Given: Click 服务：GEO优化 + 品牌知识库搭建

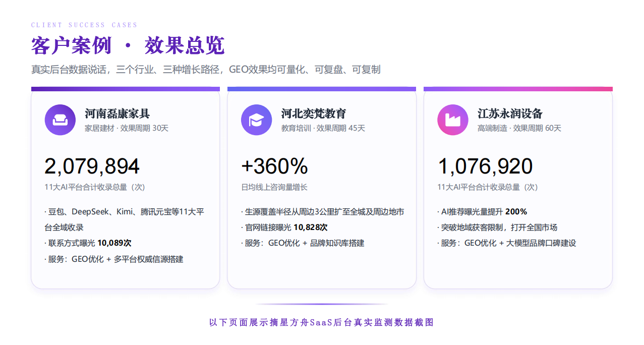Looking at the screenshot, I should [x=303, y=243].
